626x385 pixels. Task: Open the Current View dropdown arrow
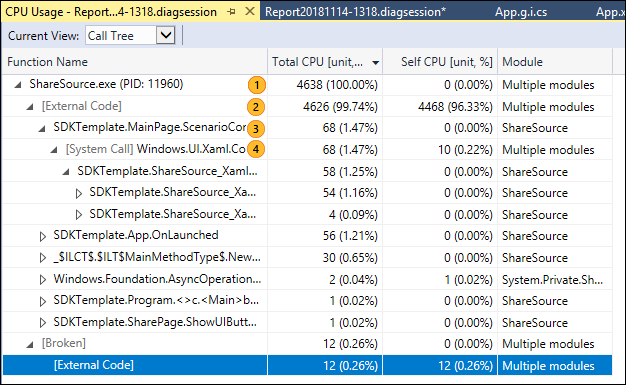[x=165, y=36]
